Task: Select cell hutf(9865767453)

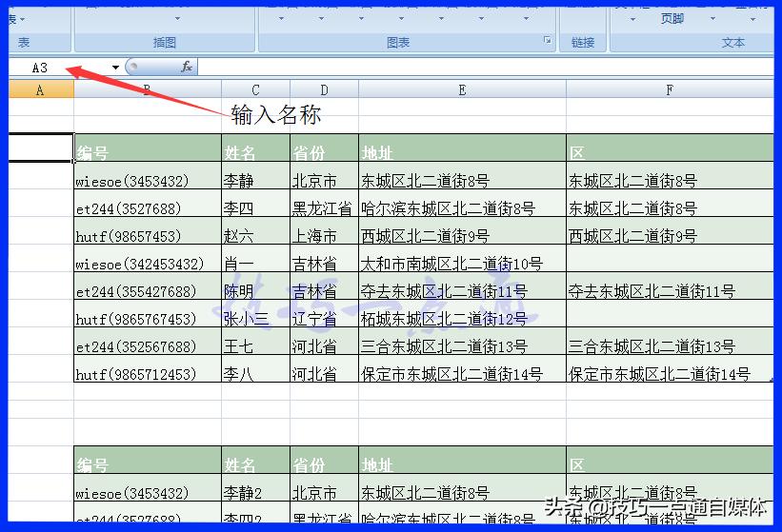Action: tap(148, 313)
